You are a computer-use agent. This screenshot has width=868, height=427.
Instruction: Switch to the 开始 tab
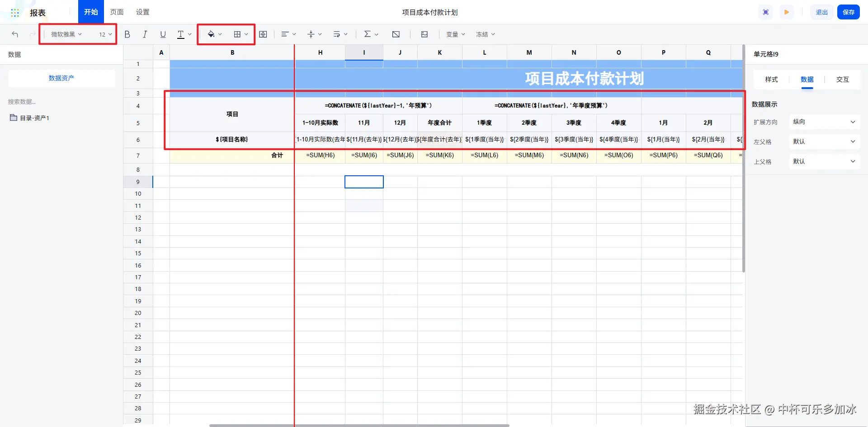[x=91, y=12]
